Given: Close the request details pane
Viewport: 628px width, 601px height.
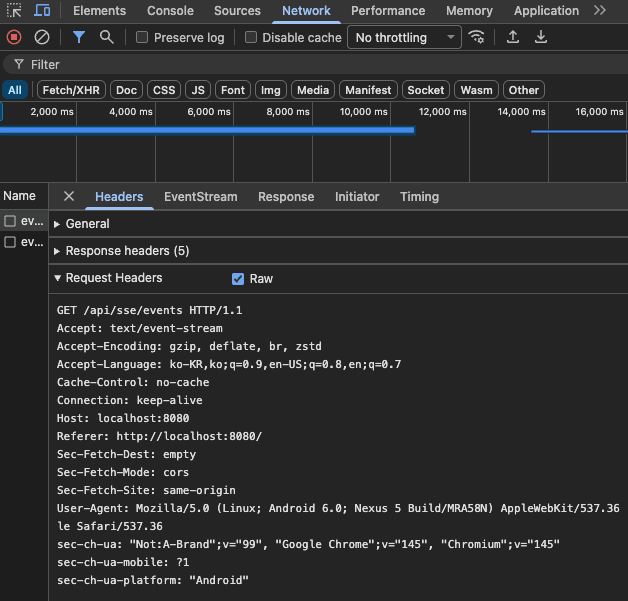Looking at the screenshot, I should [x=69, y=197].
